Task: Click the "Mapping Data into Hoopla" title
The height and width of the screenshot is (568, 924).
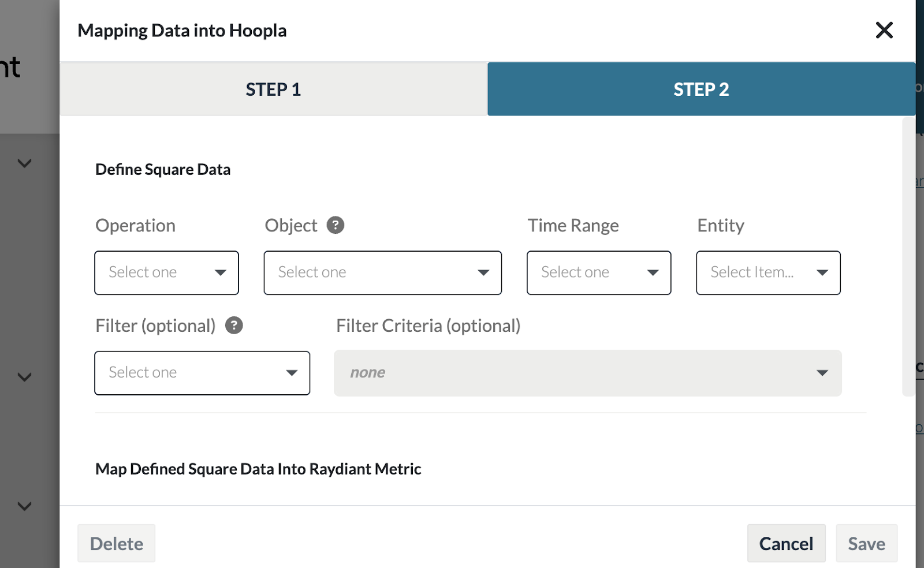Action: pos(182,31)
